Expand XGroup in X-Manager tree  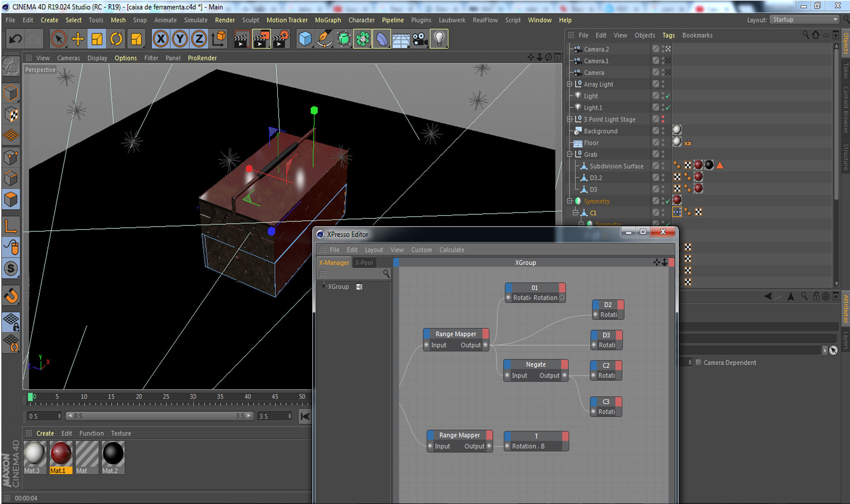point(324,286)
